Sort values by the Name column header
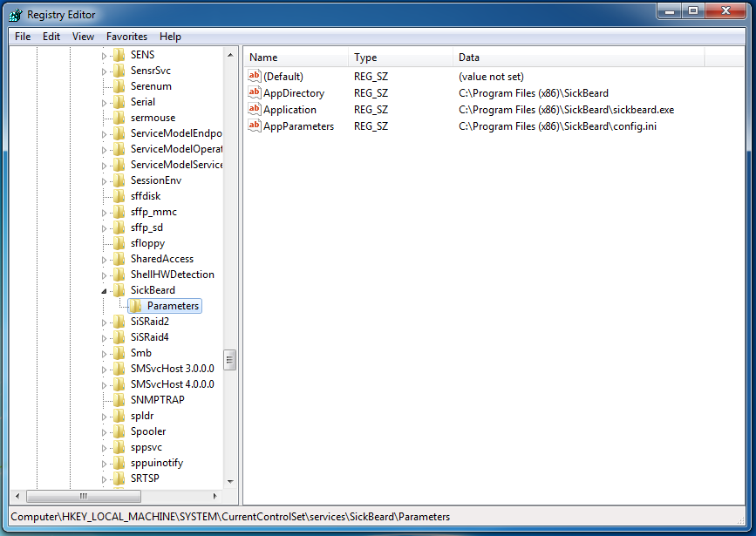756x536 pixels. (x=296, y=58)
